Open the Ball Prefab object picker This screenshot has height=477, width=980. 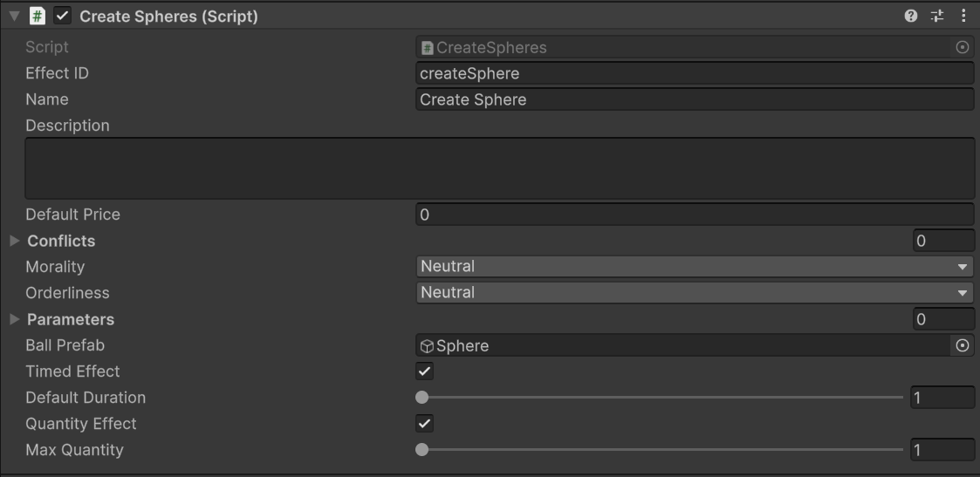point(963,345)
